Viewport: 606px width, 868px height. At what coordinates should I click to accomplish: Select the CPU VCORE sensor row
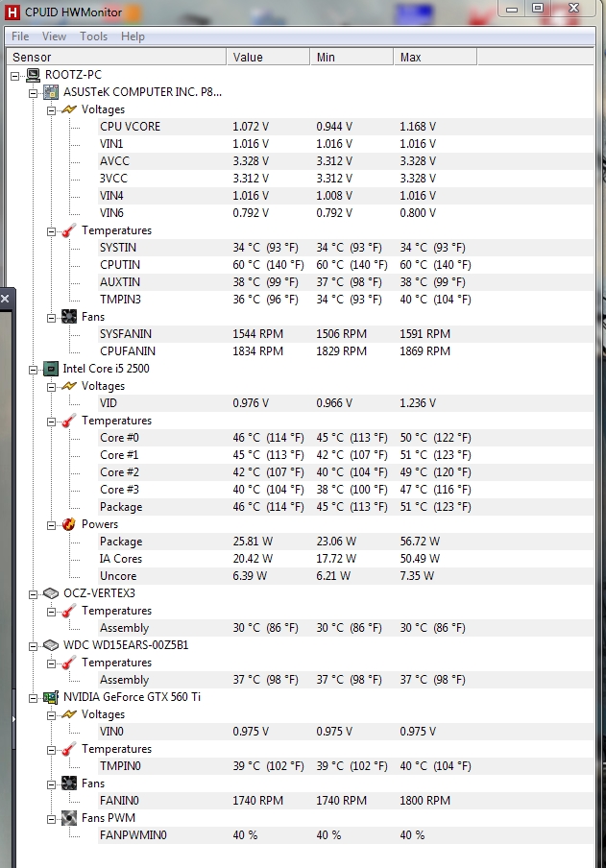130,127
